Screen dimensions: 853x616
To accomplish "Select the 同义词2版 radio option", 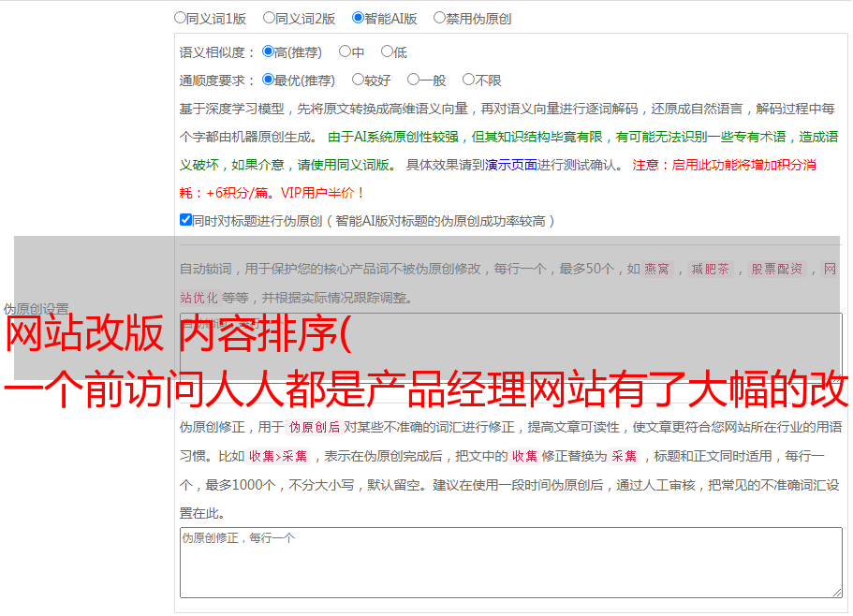I will (269, 18).
